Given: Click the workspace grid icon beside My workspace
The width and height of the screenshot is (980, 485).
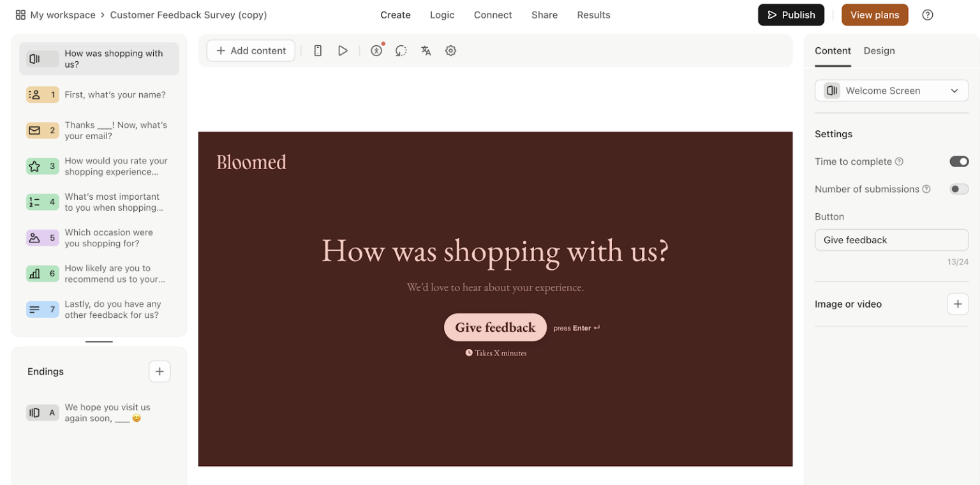Looking at the screenshot, I should [x=20, y=14].
